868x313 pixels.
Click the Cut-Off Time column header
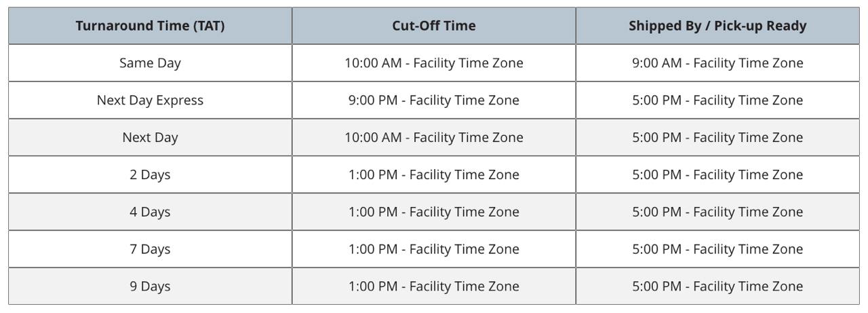[x=434, y=26]
